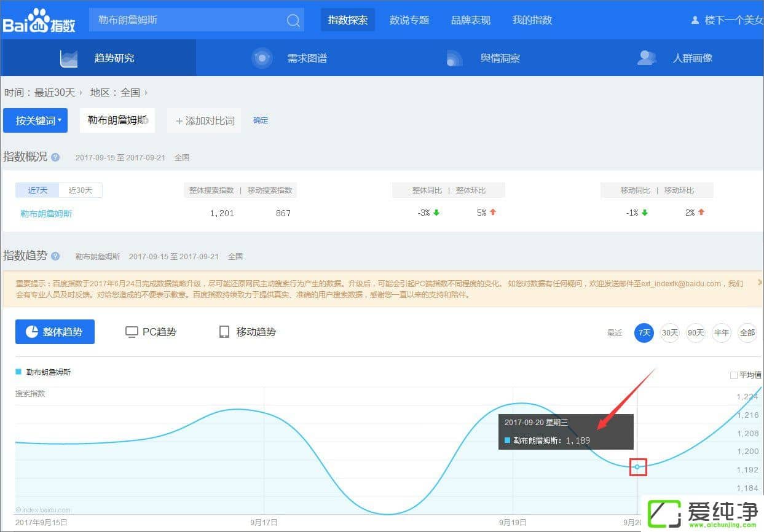Click help icon beside 指数趋势
Screen dimensions: 764x532
click(55, 256)
